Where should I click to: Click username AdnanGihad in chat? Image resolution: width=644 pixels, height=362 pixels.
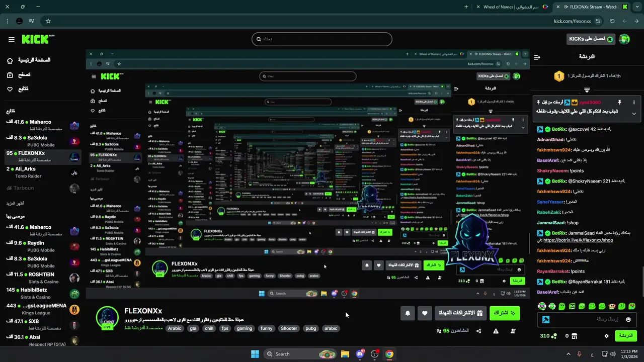pos(551,139)
